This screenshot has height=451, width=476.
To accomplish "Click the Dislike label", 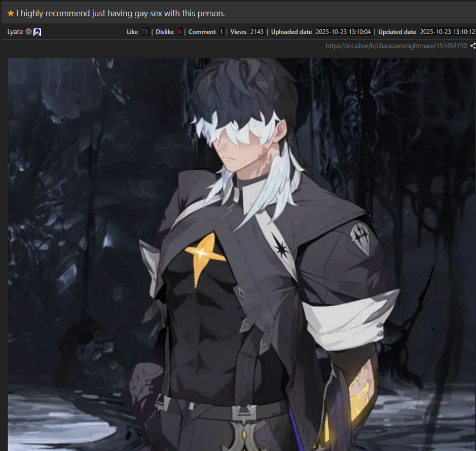I will tap(165, 32).
